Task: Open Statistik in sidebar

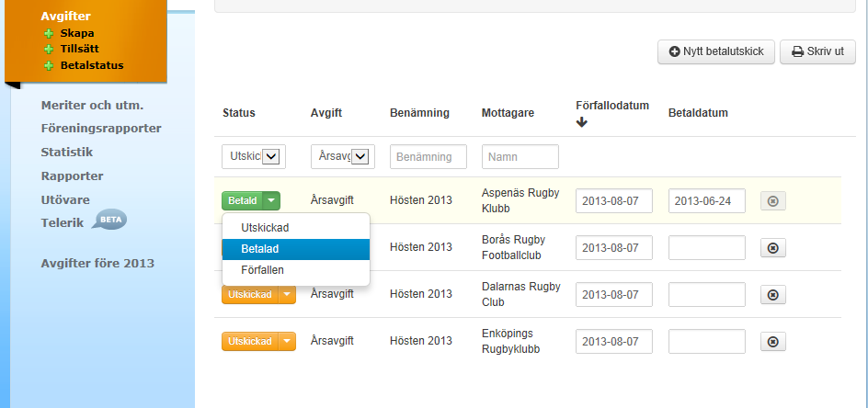Action: click(x=67, y=153)
